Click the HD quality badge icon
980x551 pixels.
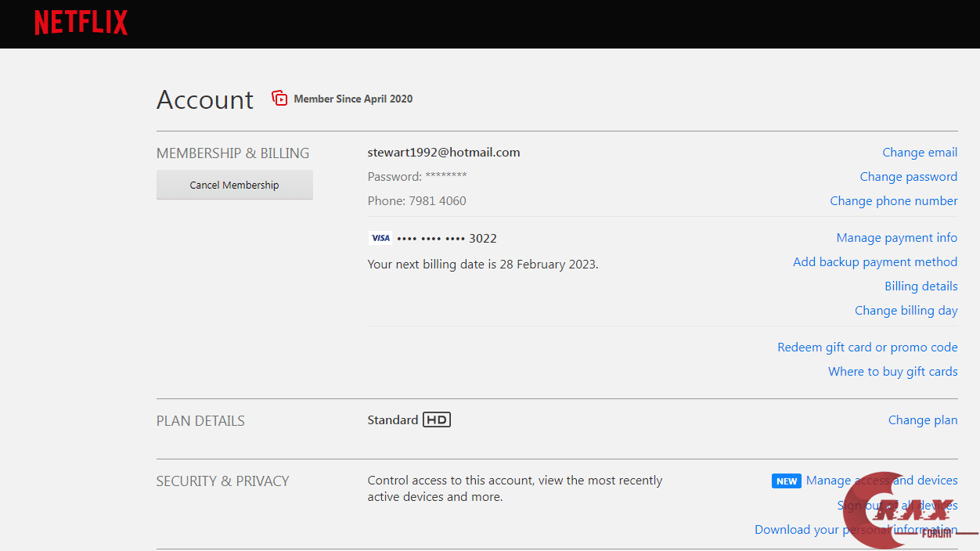tap(437, 420)
